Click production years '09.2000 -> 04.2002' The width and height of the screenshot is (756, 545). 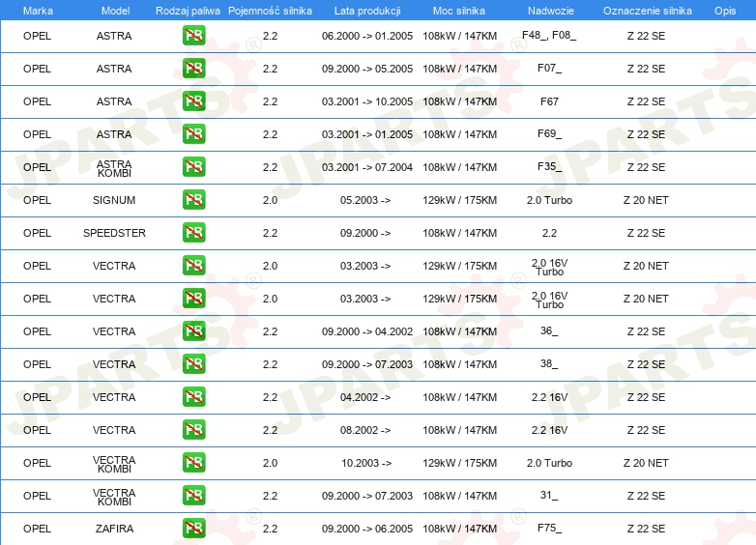[x=367, y=331]
